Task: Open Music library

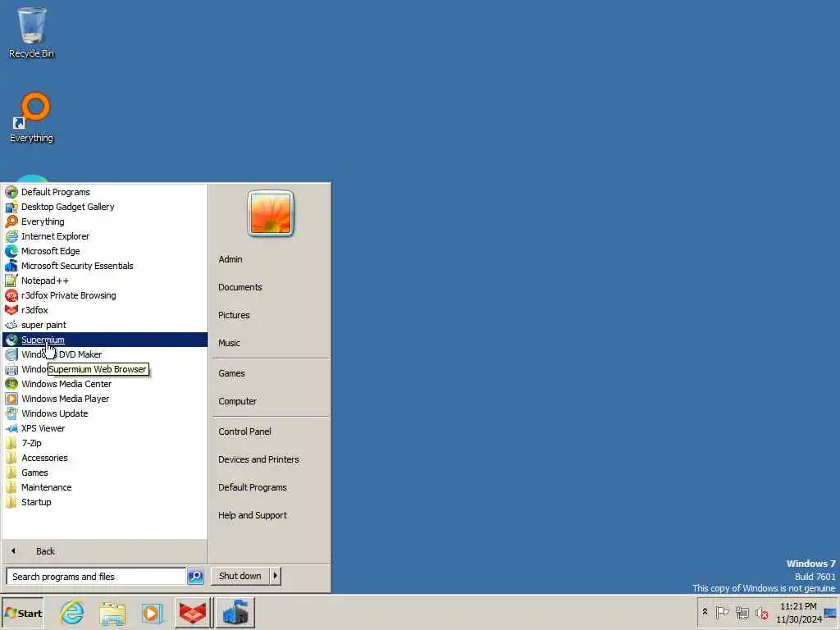Action: [271, 343]
